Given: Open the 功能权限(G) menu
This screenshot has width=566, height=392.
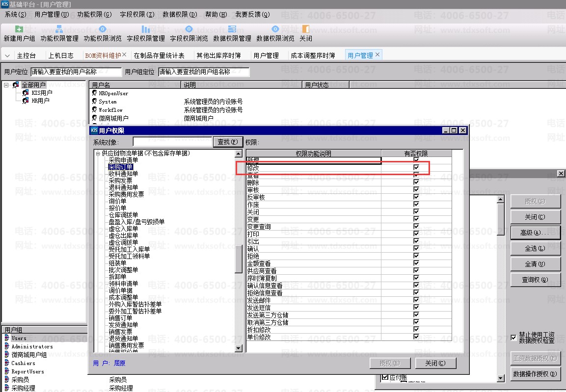Looking at the screenshot, I should click(x=95, y=14).
